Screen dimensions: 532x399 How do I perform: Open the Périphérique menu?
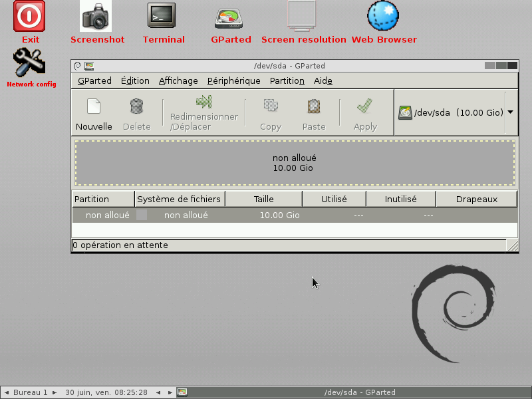[x=234, y=80]
